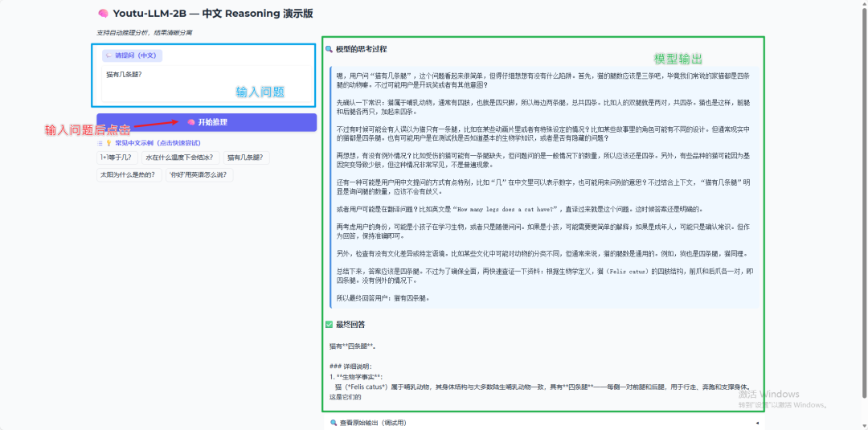The width and height of the screenshot is (868, 430).
Task: Click the magnifier icon beside 模型的思考过程
Action: [329, 49]
